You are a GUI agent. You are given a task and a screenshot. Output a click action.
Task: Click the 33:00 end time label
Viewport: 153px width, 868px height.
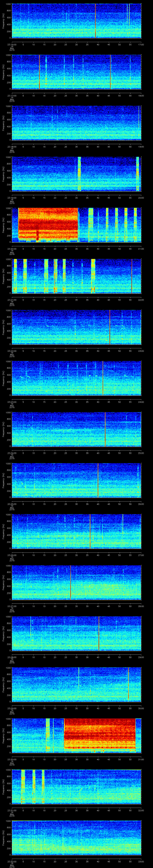pyautogui.click(x=141, y=862)
